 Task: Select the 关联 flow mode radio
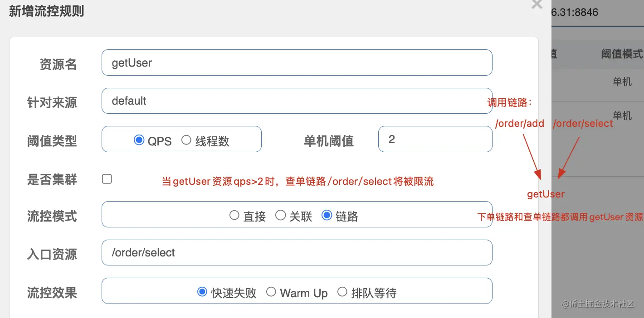pos(280,216)
